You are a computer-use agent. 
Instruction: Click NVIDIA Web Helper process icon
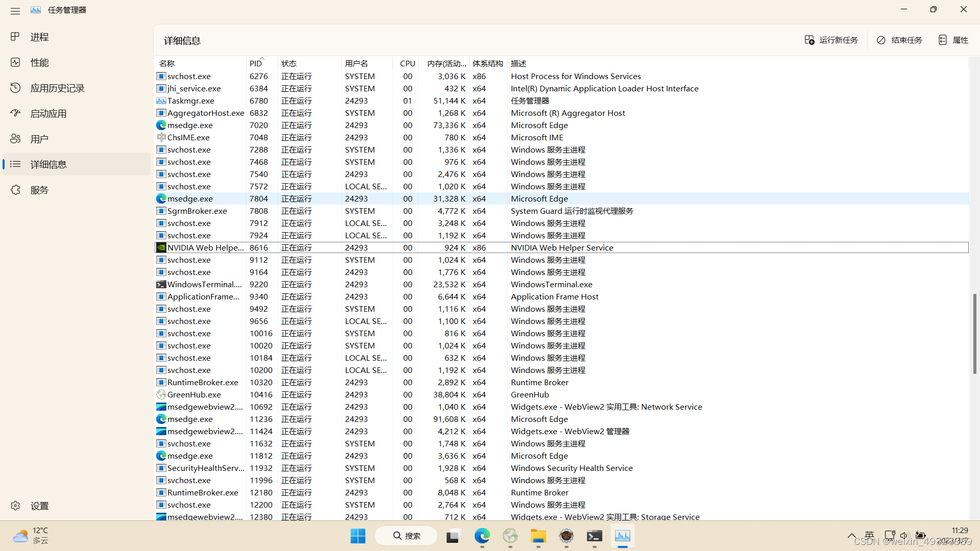coord(161,247)
